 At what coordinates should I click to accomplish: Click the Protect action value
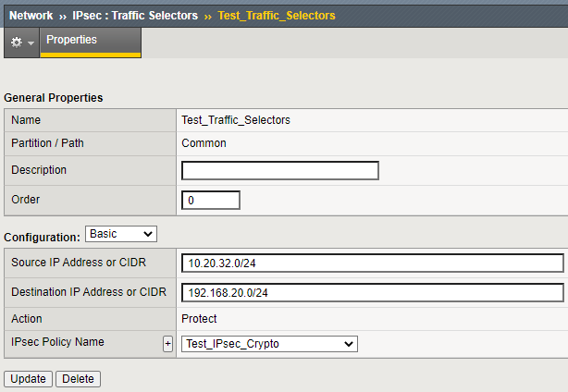pyautogui.click(x=200, y=319)
